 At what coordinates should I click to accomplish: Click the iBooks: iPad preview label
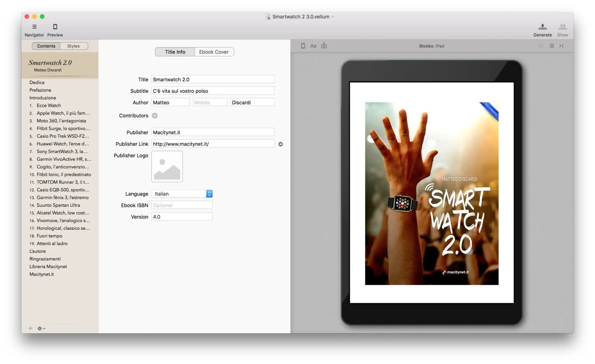[431, 46]
